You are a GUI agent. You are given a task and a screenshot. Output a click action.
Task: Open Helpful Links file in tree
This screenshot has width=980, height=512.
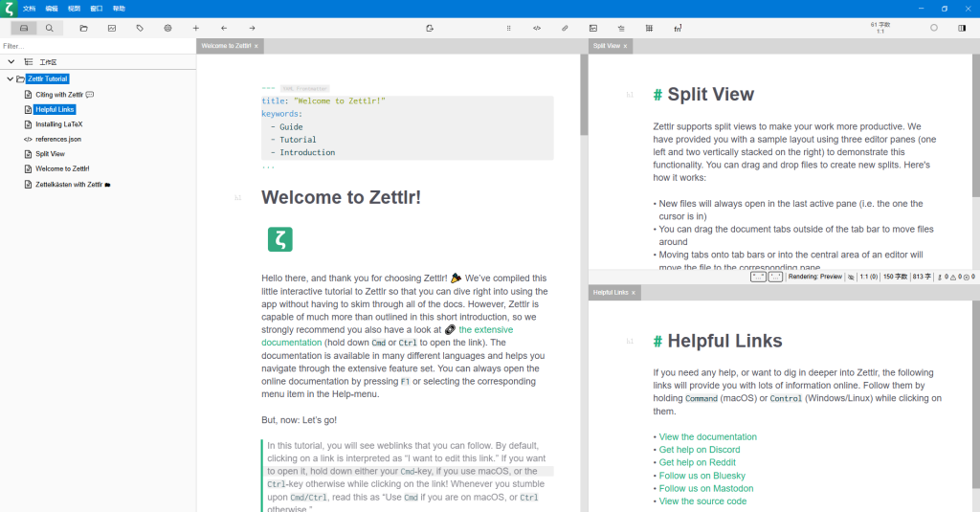55,109
